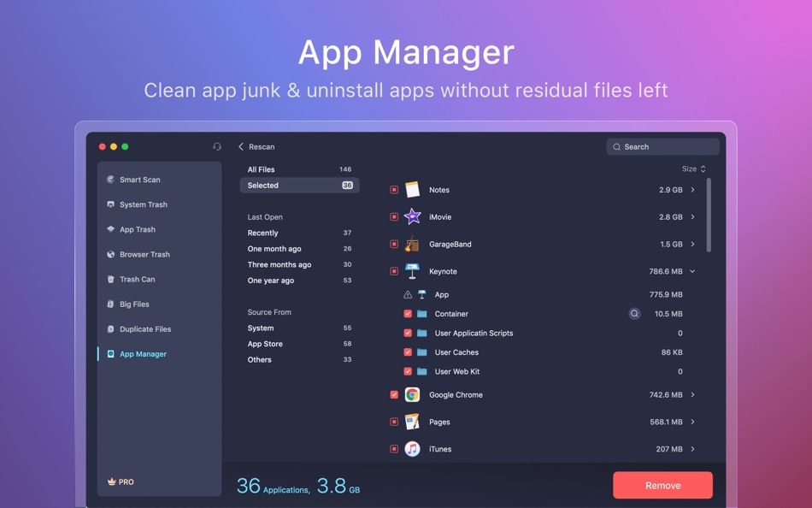The width and height of the screenshot is (812, 508).
Task: Filter by One month ago
Action: point(299,249)
